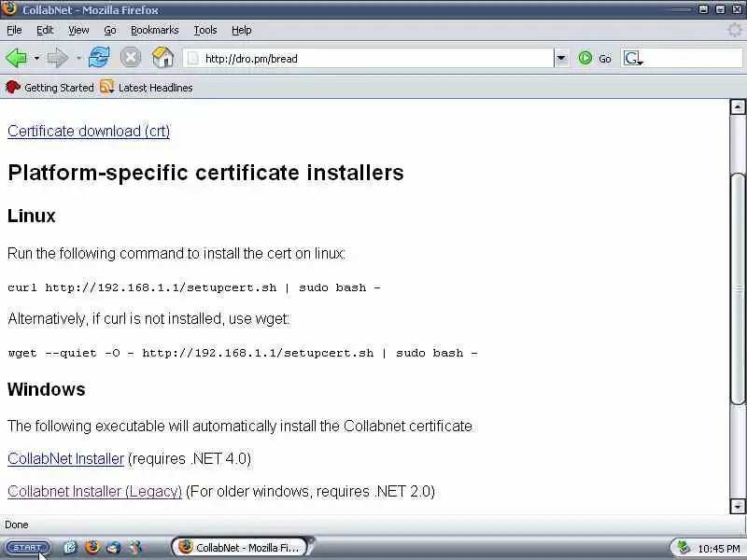Open the Go menu
Viewport: 747px width, 560px height.
click(x=110, y=30)
